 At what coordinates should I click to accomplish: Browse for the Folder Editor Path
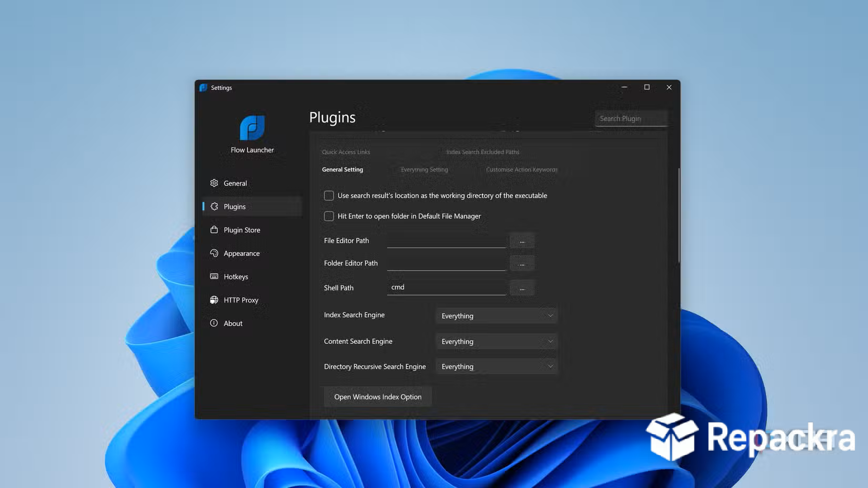click(522, 263)
